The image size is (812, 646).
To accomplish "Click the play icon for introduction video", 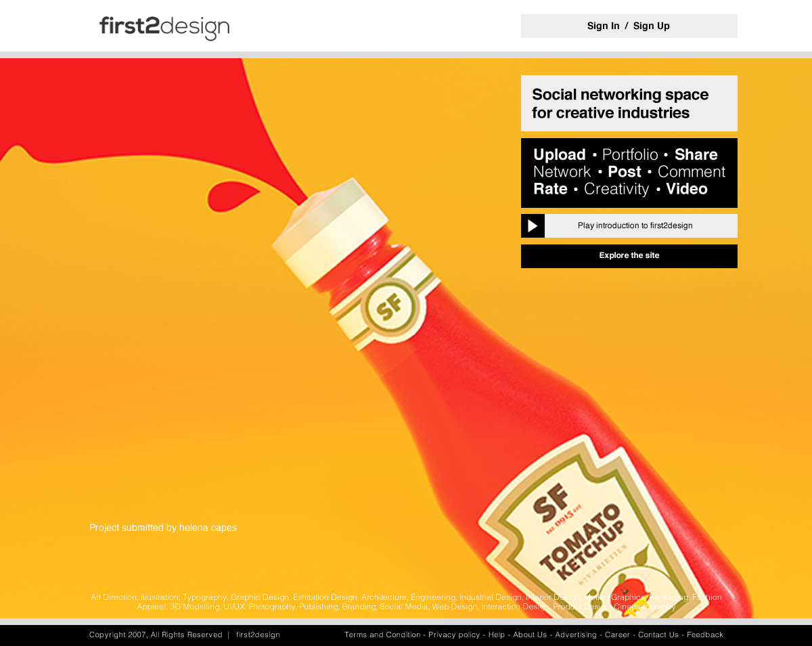I will coord(533,225).
